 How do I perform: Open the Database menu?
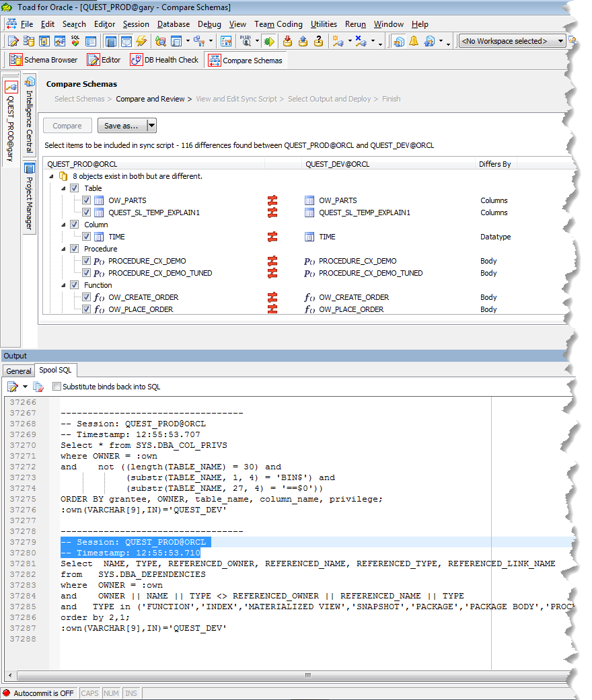[x=174, y=24]
